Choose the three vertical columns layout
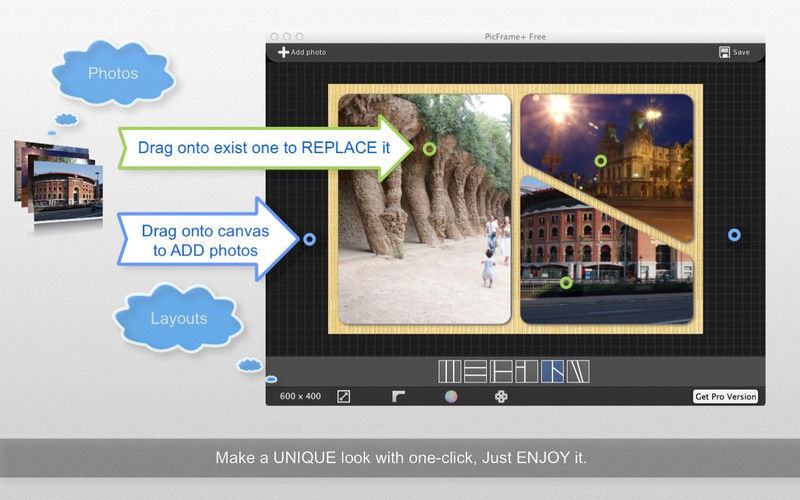Image resolution: width=800 pixels, height=500 pixels. (x=450, y=372)
